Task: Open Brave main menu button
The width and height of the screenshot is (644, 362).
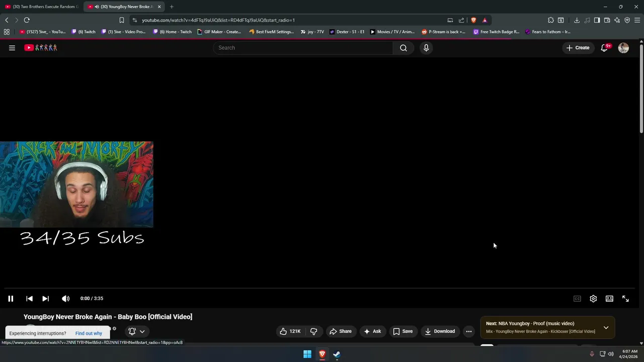Action: (637, 20)
